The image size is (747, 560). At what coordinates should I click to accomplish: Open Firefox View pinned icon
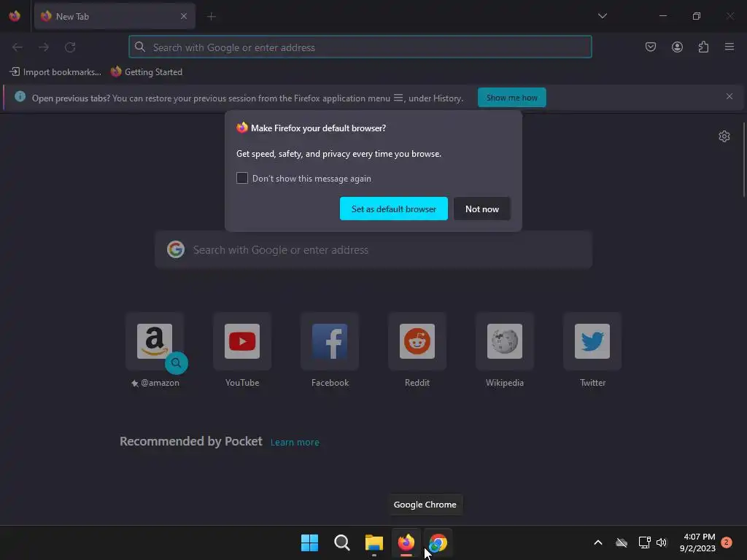(15, 16)
